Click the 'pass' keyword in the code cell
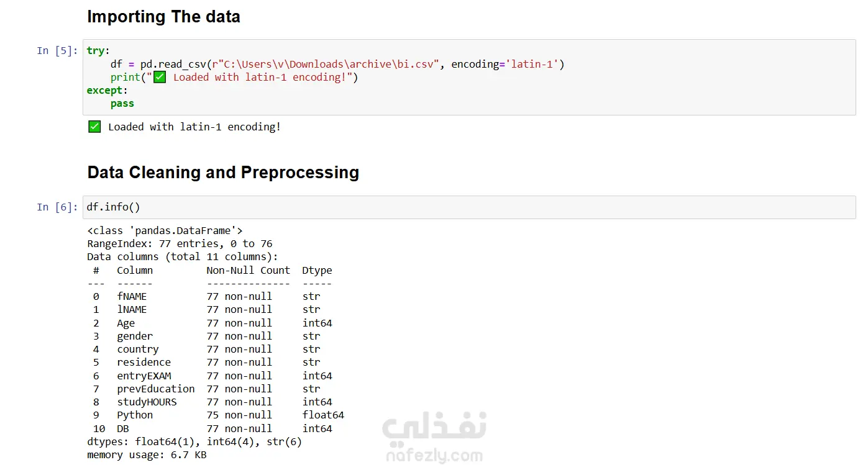The height and width of the screenshot is (465, 868). click(x=122, y=104)
